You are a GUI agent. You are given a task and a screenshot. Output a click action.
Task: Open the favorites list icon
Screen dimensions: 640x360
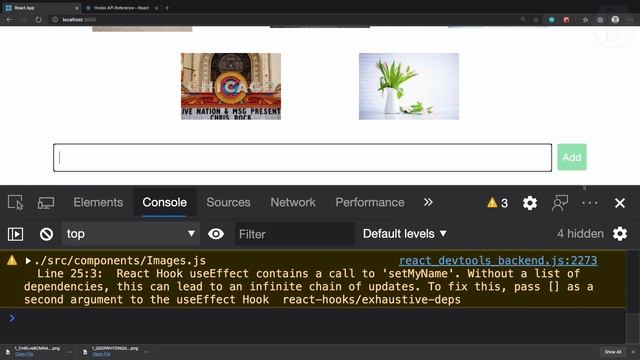pos(585,20)
